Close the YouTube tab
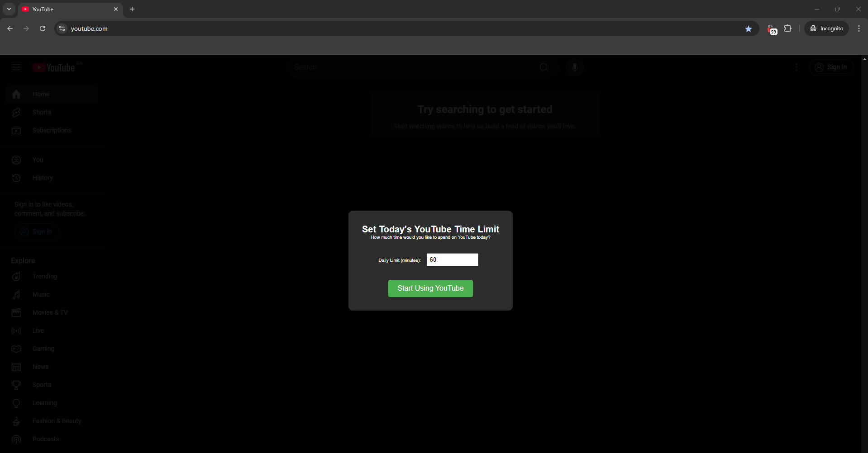The width and height of the screenshot is (868, 453). pos(116,9)
